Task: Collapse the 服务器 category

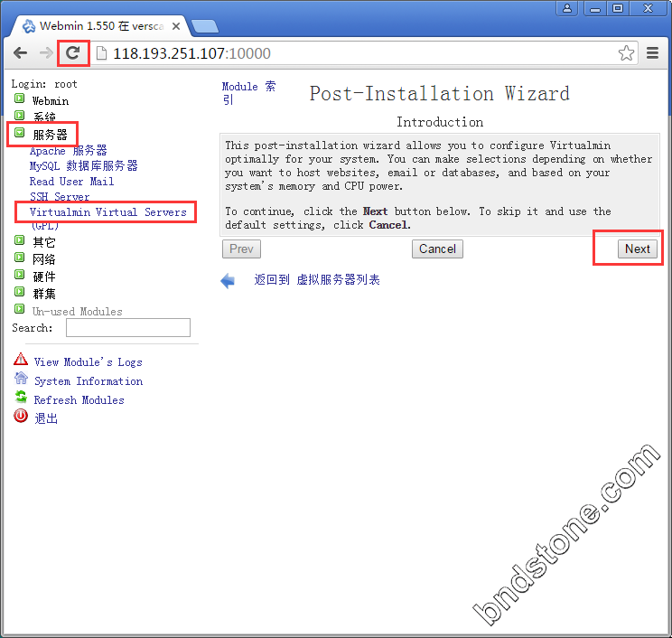Action: [x=19, y=133]
